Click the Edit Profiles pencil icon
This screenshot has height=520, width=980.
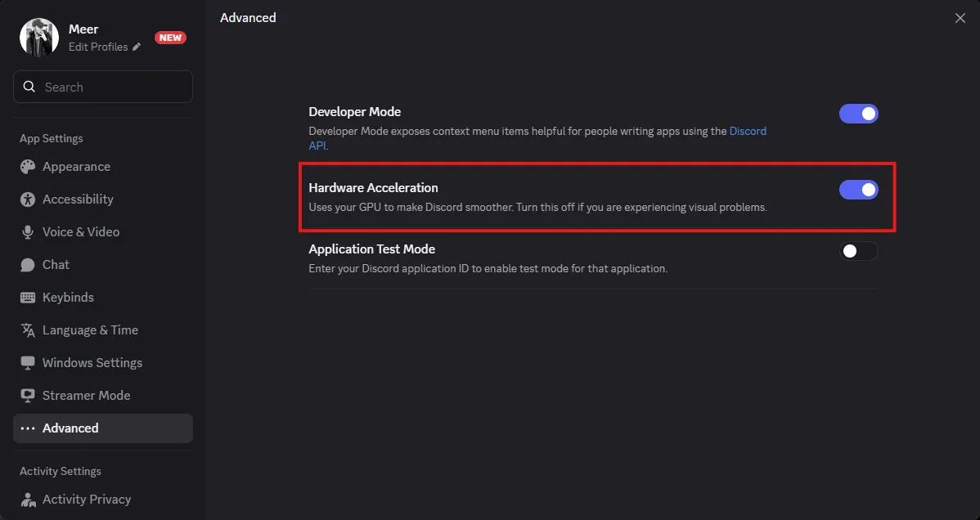coord(137,47)
